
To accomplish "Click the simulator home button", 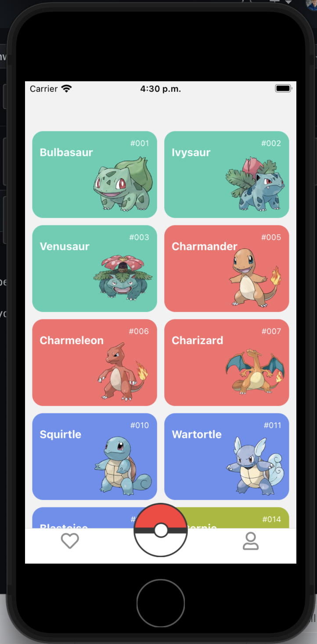I will point(161,603).
